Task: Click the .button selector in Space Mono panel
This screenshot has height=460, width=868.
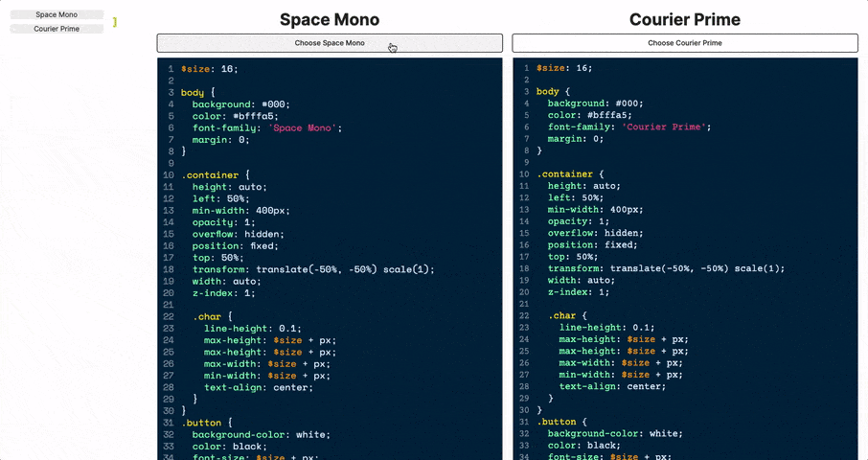Action: pos(201,423)
